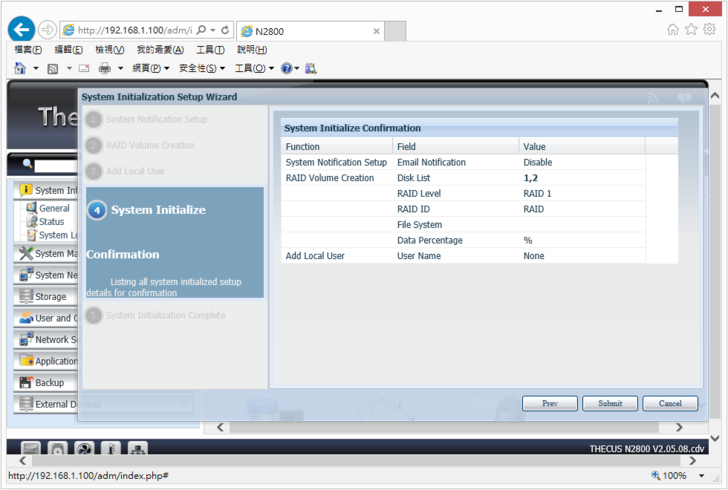Expand the 安全性(S) dropdown menu
The image size is (728, 490).
point(201,68)
